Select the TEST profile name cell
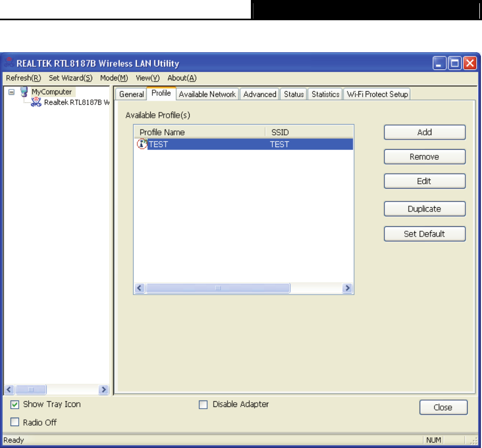Viewport: 482px width, 448px height. tap(158, 144)
